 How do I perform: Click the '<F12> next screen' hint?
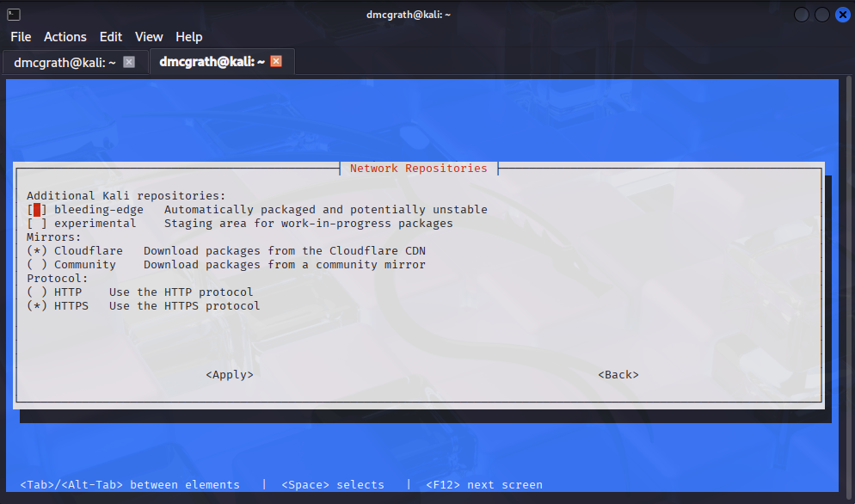point(484,485)
